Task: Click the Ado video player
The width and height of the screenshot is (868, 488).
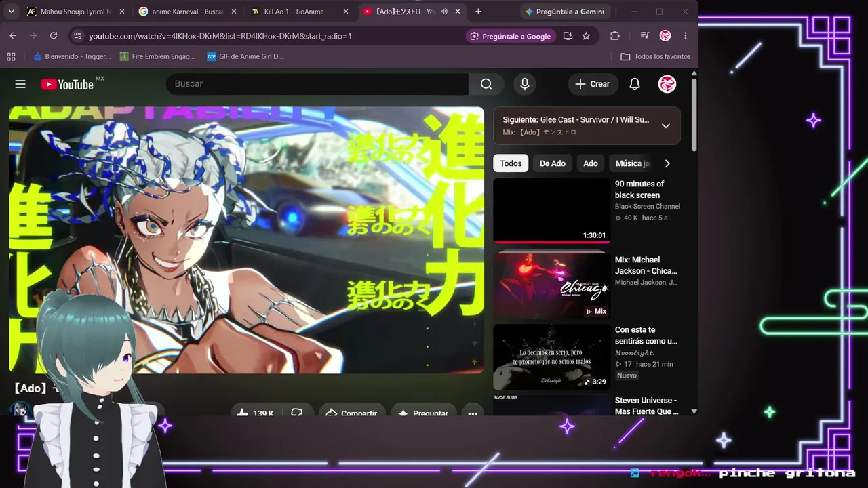Action: coord(247,240)
